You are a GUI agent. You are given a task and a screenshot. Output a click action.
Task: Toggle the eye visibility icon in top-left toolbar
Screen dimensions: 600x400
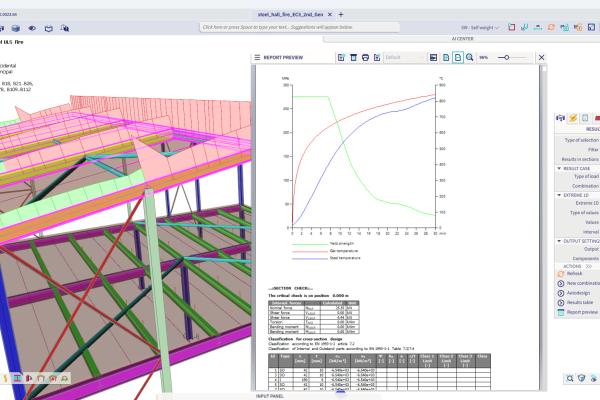(x=32, y=28)
